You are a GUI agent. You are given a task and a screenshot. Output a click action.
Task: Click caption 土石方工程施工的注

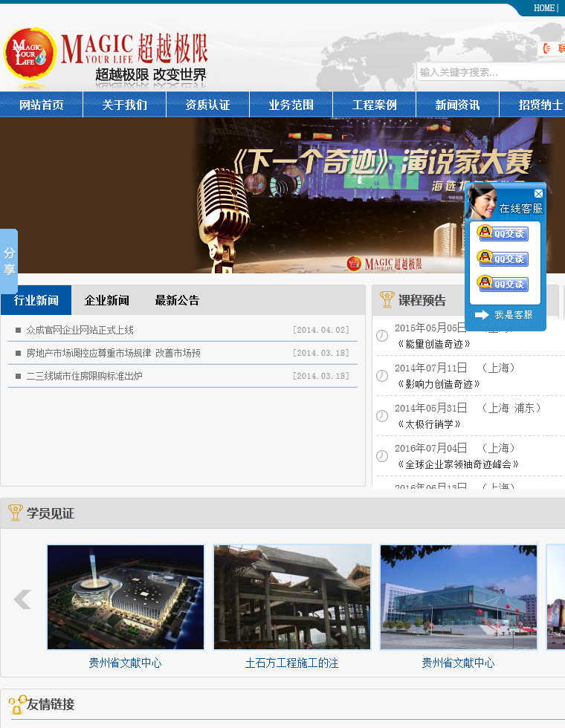(x=291, y=663)
